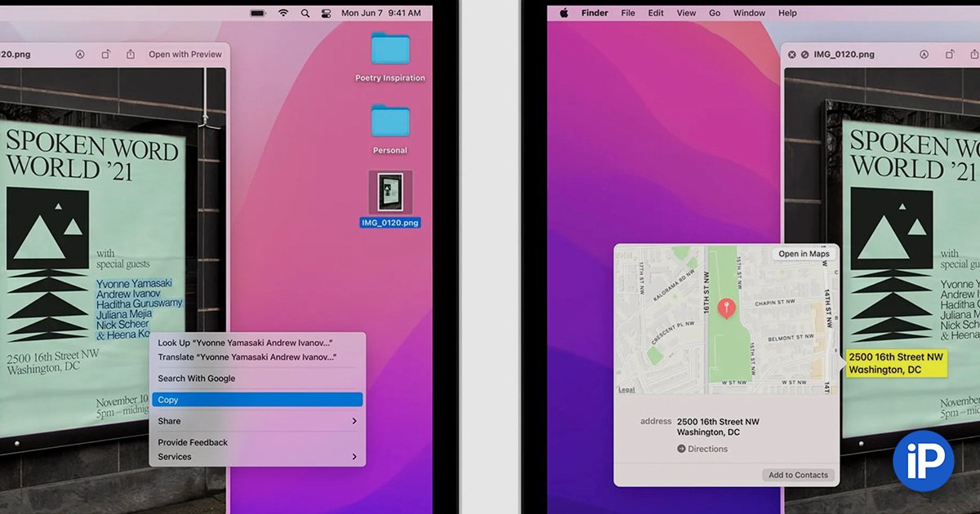The width and height of the screenshot is (980, 514).
Task: Click address 2500 16th Street NW in popup
Action: pos(718,422)
